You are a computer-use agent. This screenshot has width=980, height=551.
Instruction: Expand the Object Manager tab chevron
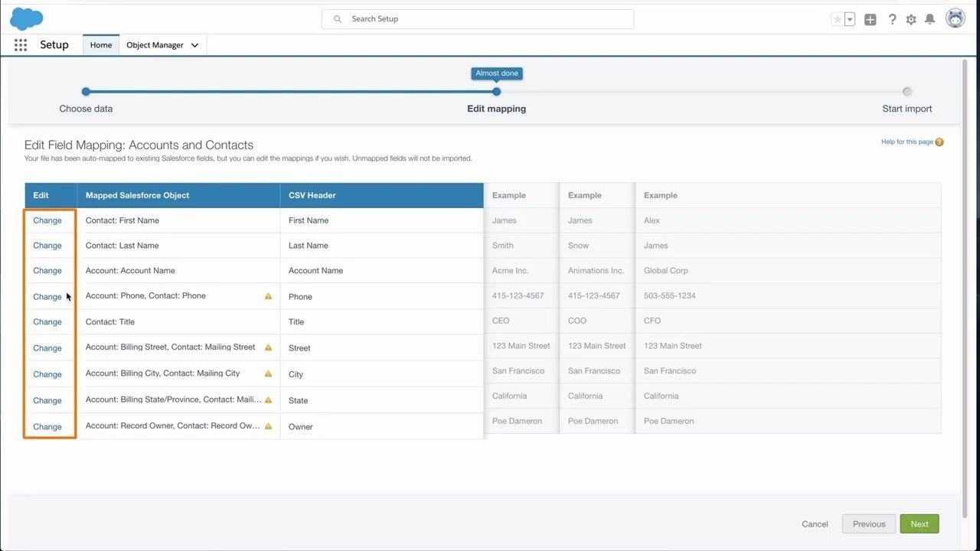194,45
